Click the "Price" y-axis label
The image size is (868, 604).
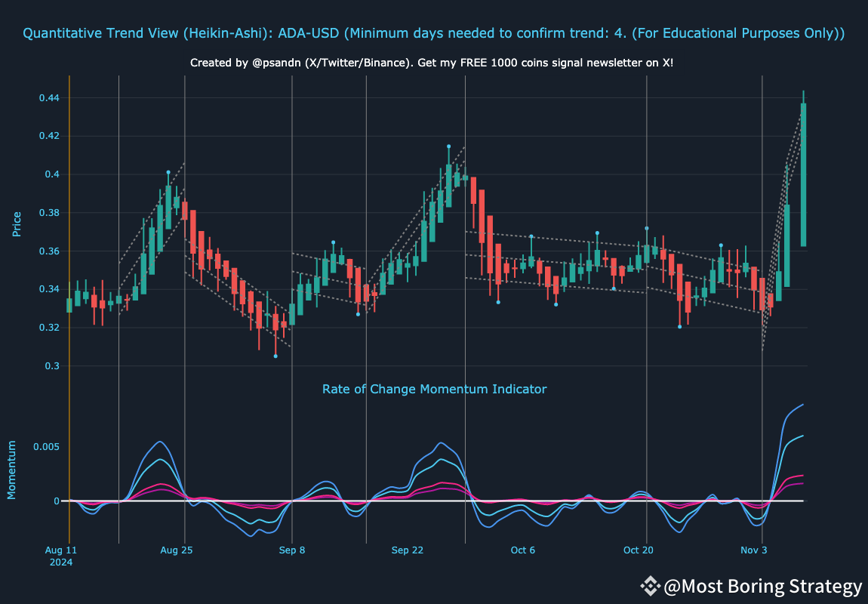[17, 224]
